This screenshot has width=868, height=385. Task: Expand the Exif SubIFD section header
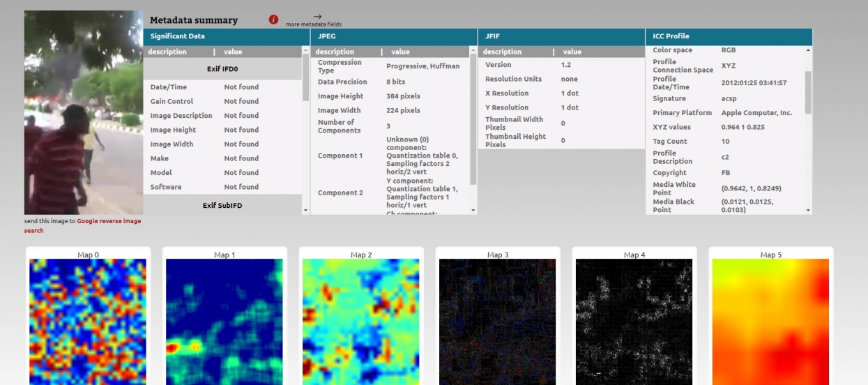[x=222, y=206]
